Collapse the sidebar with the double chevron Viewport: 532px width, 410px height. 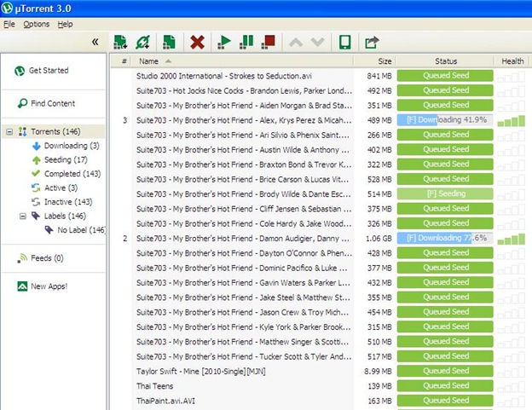pos(95,42)
